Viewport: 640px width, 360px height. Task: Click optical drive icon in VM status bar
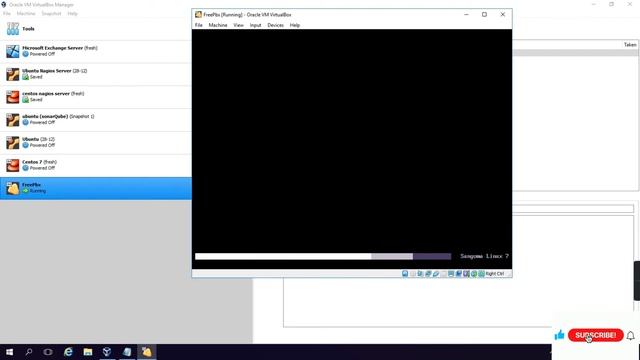[413, 273]
